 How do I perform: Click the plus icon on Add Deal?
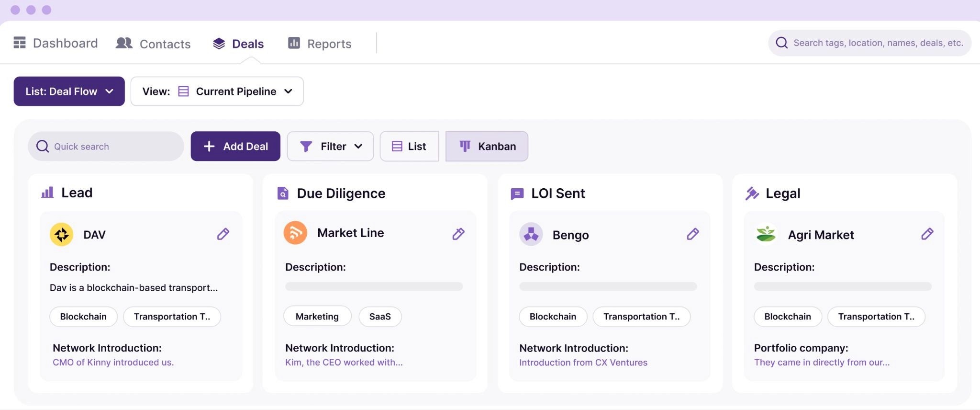[x=209, y=146]
